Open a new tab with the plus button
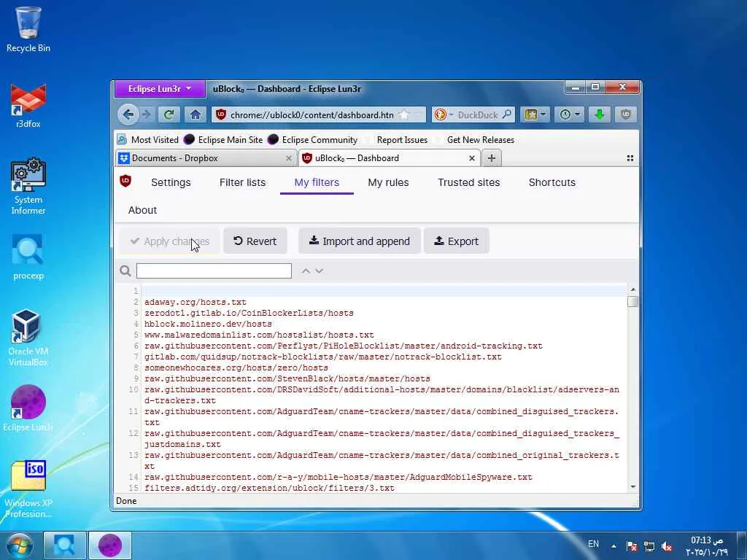The height and width of the screenshot is (560, 747). click(492, 158)
